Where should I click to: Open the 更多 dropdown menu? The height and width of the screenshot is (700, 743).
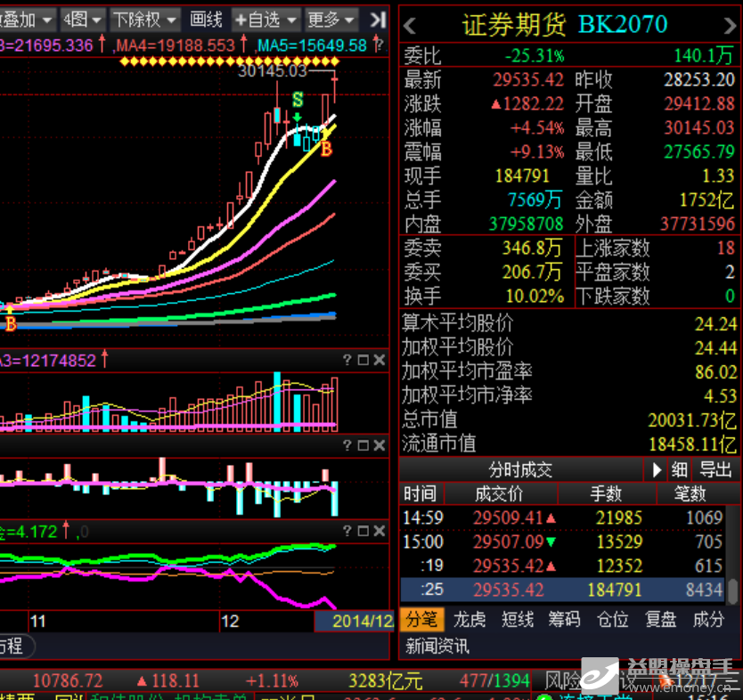(331, 19)
